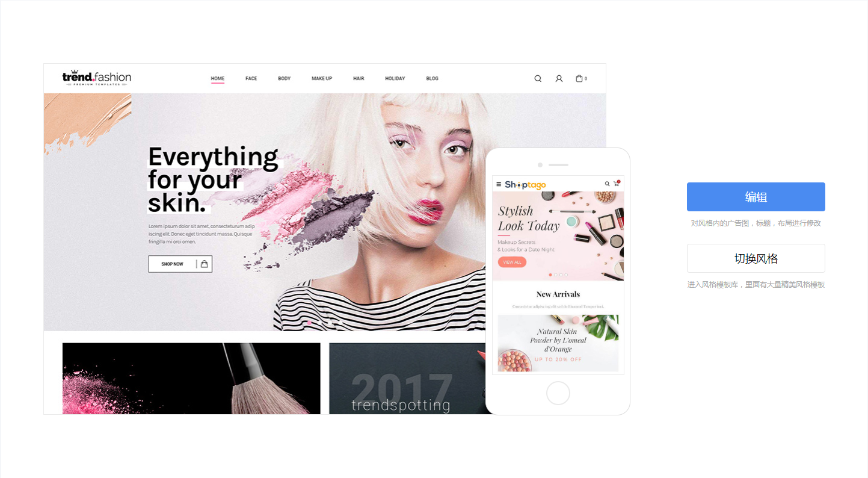Click the SHOP NOW button
This screenshot has height=478, width=868.
pos(180,264)
